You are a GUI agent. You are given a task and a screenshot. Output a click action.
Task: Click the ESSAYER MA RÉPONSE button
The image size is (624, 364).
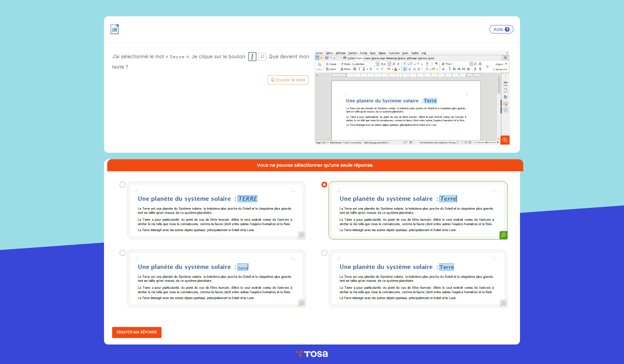[x=137, y=332]
